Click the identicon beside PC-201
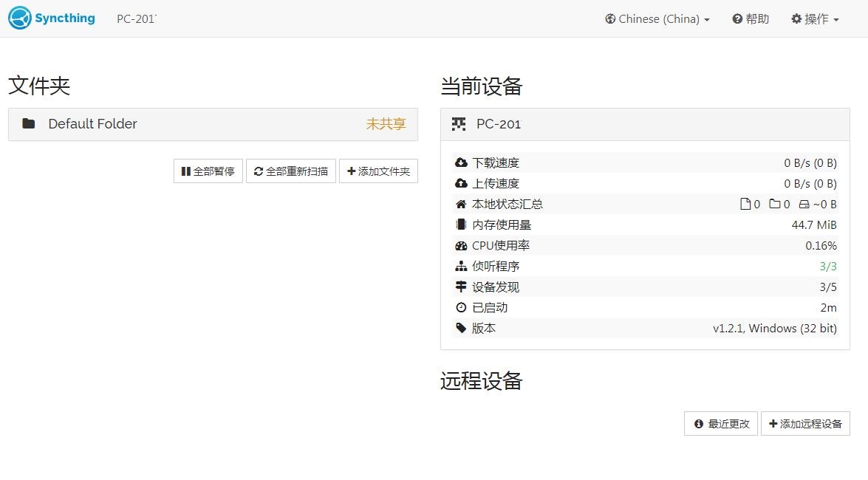The height and width of the screenshot is (480, 868). (458, 124)
